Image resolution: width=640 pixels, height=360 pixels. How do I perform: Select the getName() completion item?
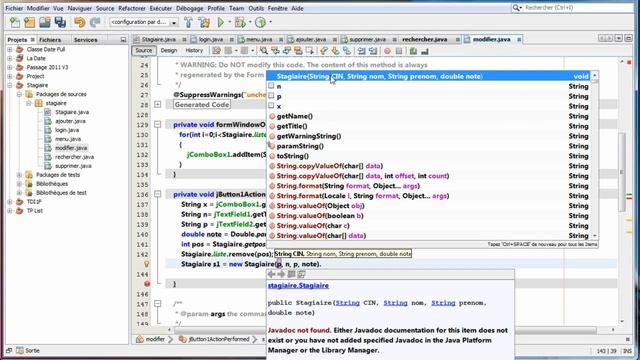[x=429, y=116]
